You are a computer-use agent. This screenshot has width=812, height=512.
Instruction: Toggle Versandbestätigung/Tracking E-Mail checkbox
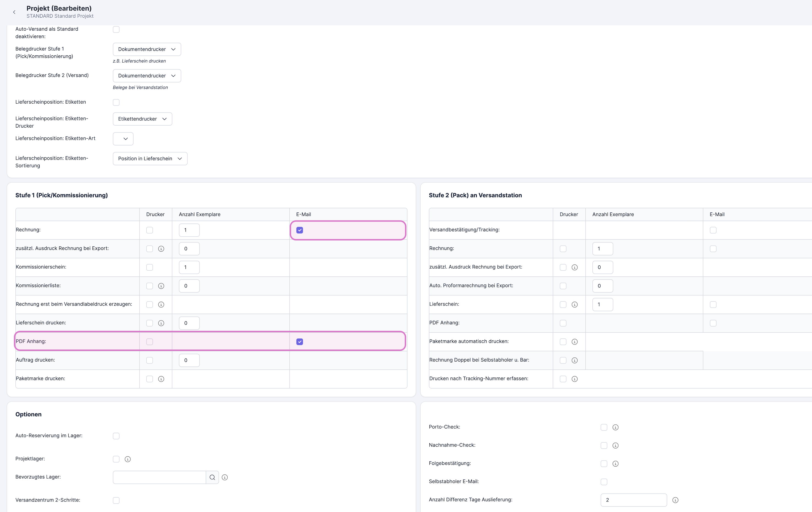[713, 230]
